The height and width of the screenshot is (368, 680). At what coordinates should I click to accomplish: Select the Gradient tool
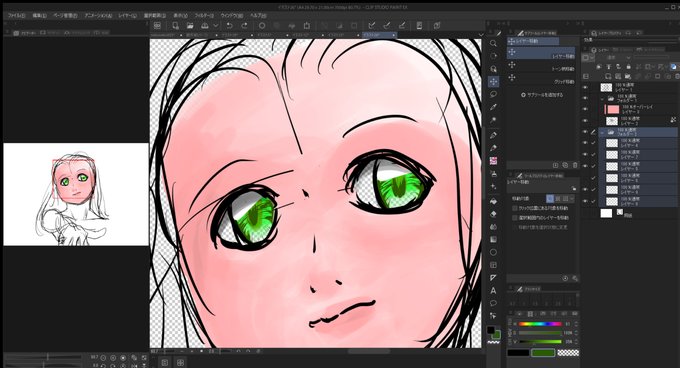pos(493,239)
